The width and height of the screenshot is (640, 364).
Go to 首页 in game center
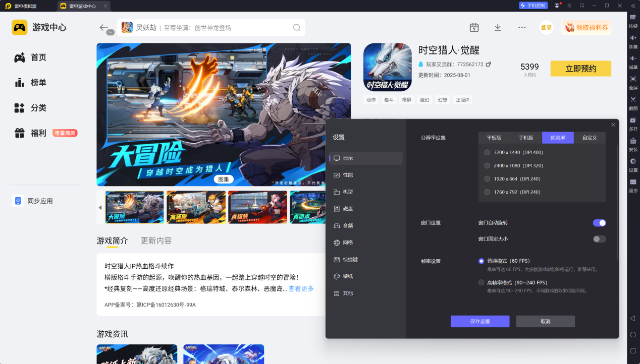tap(30, 57)
